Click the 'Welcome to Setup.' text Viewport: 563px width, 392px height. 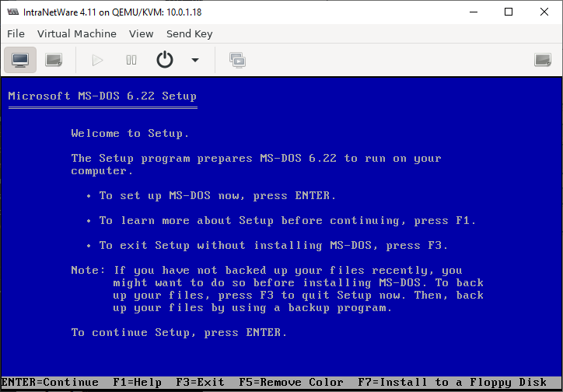130,134
